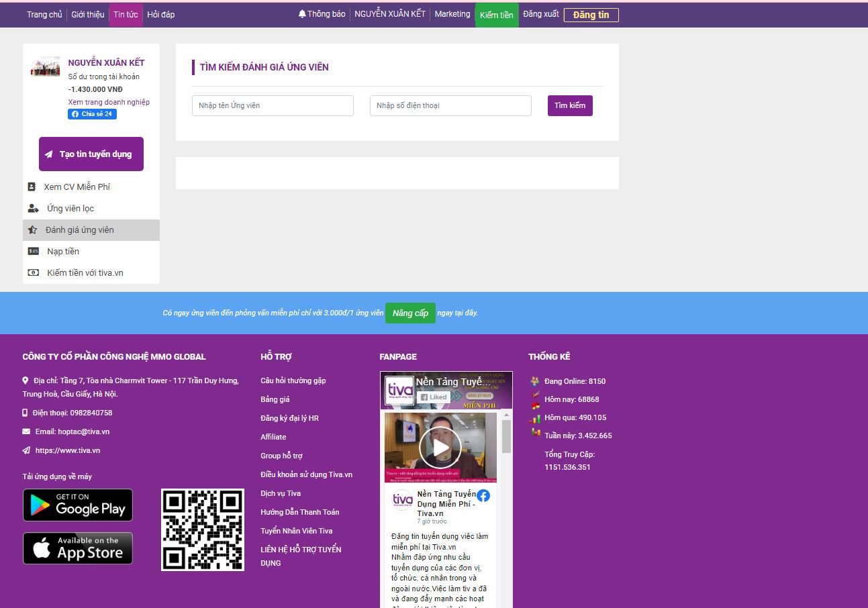Viewport: 868px width, 608px height.
Task: Click the star icon for Đánh giá ứng viên
Action: click(x=32, y=230)
